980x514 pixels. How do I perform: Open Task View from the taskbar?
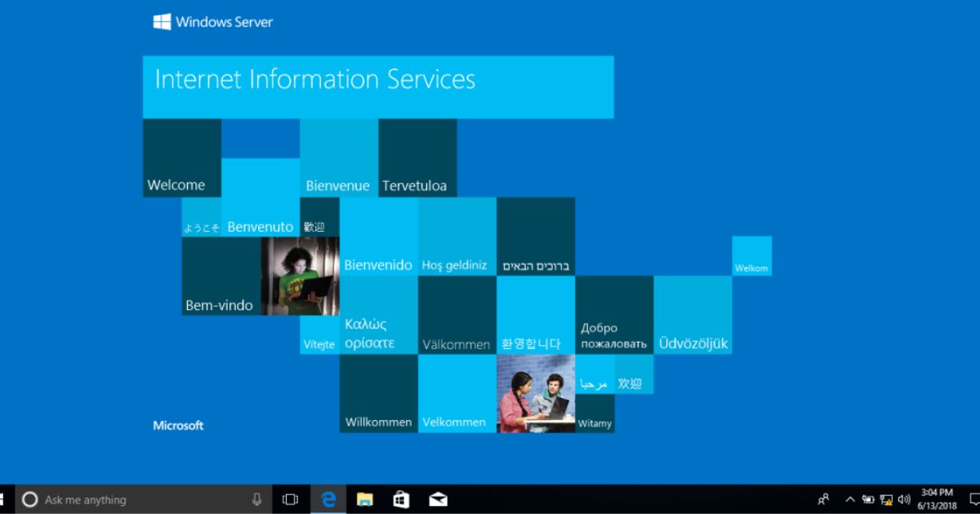pyautogui.click(x=290, y=499)
